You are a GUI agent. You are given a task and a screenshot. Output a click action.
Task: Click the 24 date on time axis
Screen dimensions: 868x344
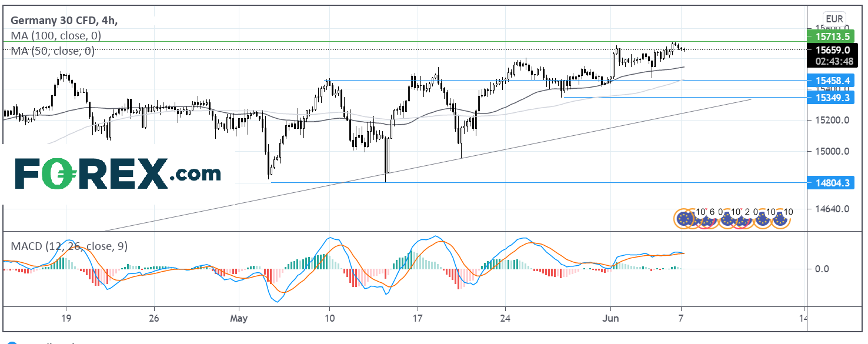point(505,318)
